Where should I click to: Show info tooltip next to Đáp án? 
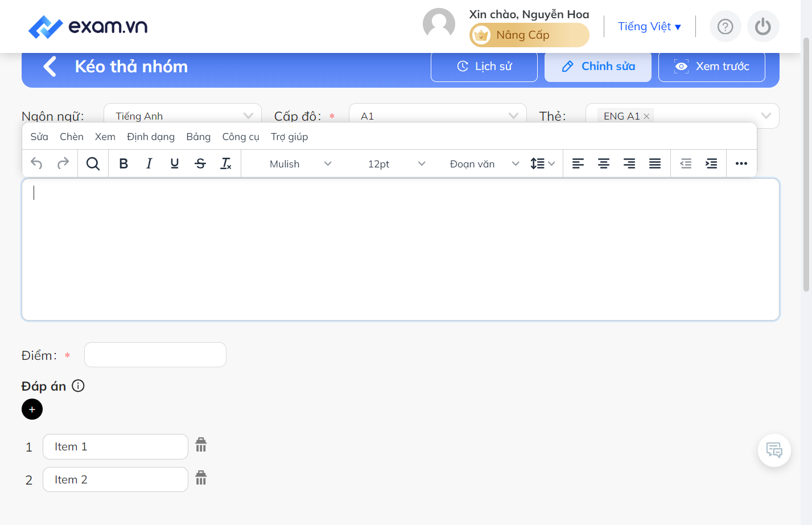79,385
